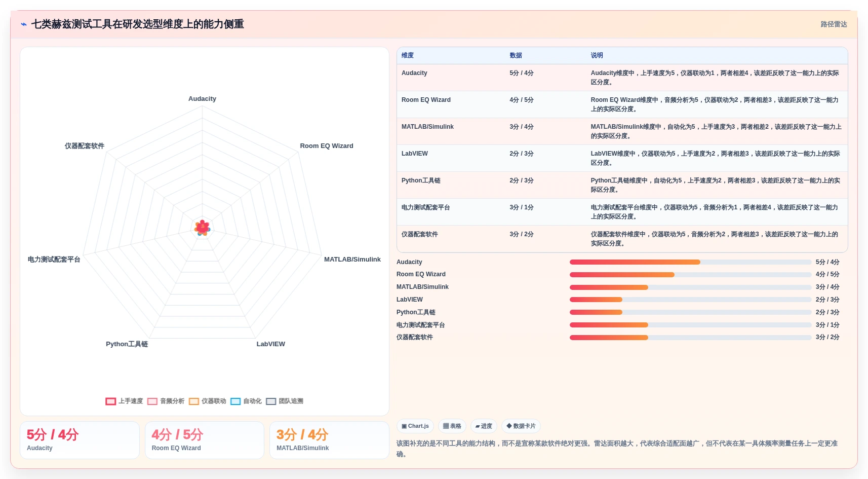Click the Room EQ Wizard progress bar
This screenshot has height=479, width=868.
point(690,275)
